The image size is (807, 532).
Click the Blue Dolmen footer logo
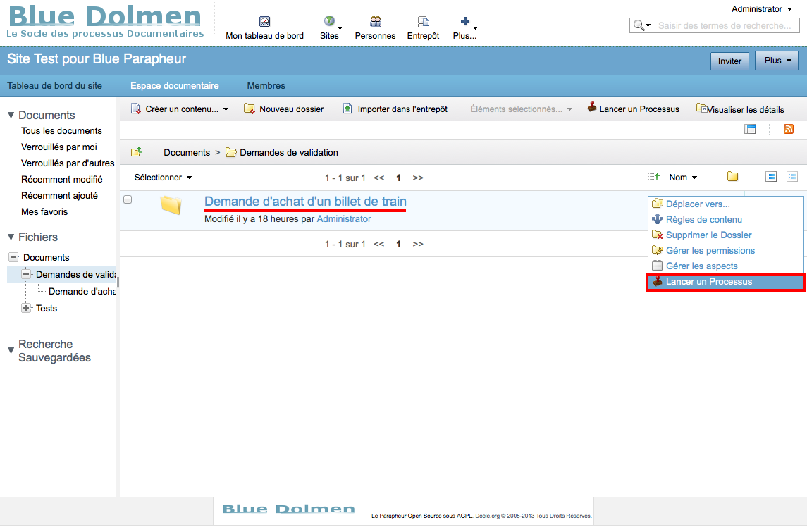(288, 509)
